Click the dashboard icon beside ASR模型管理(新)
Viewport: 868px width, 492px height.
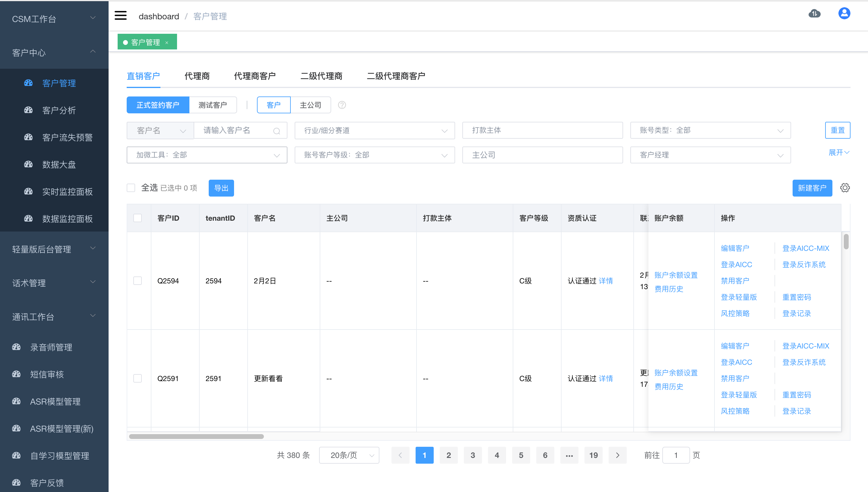16,428
